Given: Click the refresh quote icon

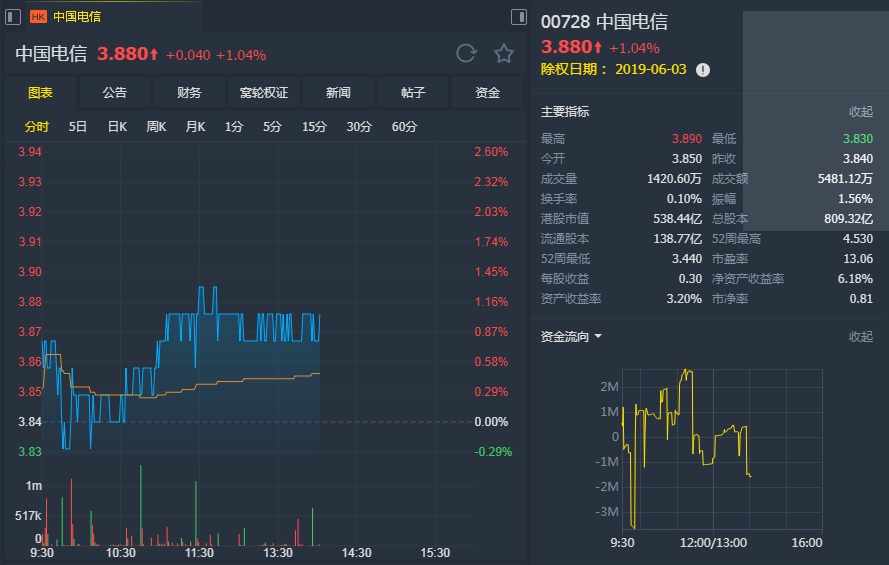Looking at the screenshot, I should (466, 54).
